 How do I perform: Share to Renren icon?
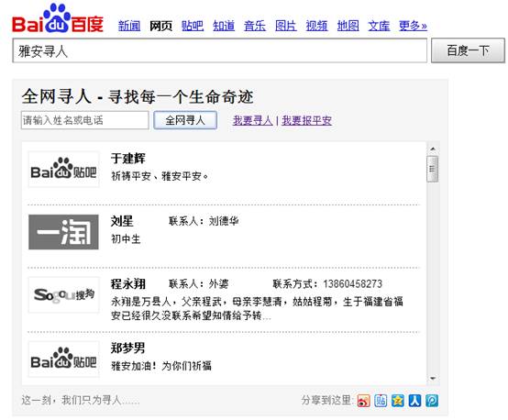(414, 401)
